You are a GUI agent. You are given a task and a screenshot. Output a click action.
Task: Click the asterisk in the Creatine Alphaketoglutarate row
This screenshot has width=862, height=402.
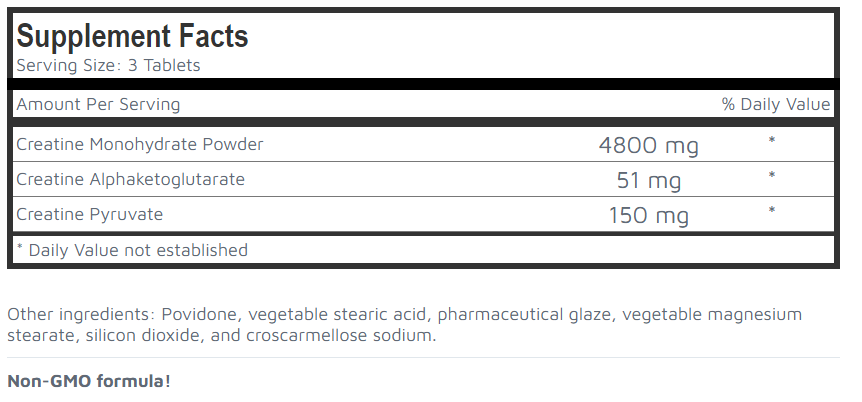[x=772, y=177]
